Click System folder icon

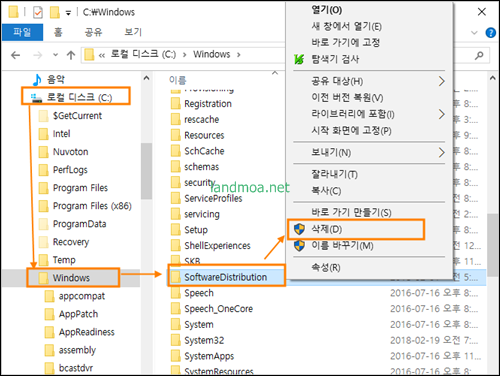point(176,324)
